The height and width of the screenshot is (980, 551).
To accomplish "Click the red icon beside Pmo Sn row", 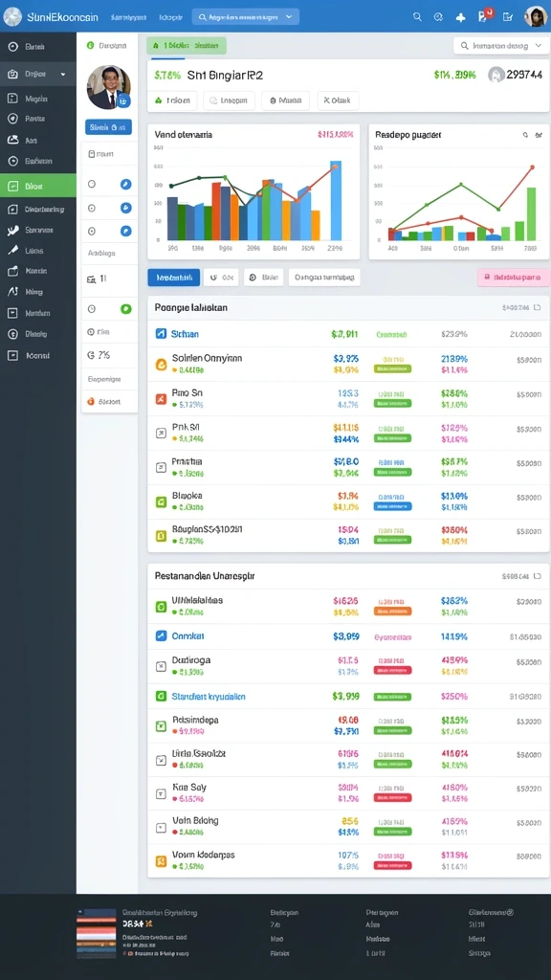I will pos(161,398).
